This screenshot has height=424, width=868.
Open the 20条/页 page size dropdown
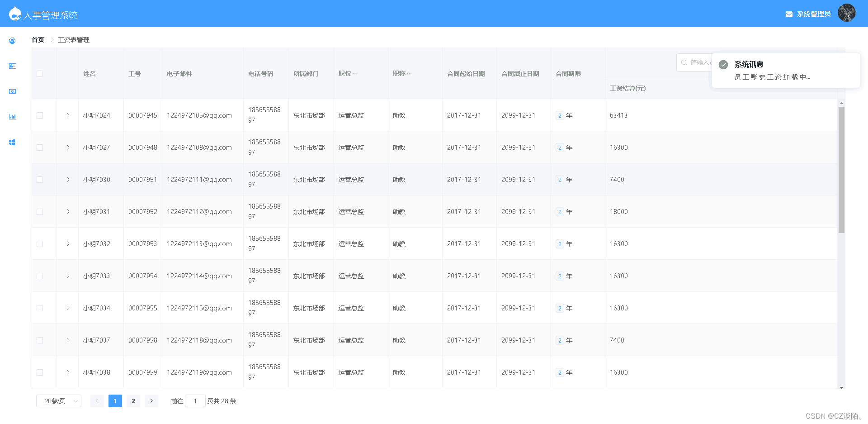[x=59, y=401]
